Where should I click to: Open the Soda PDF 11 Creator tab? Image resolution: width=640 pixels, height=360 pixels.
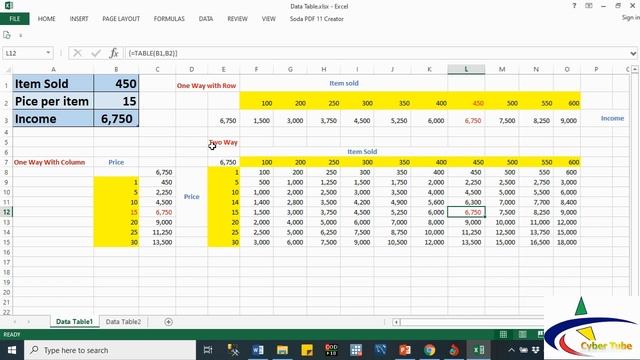(x=316, y=19)
